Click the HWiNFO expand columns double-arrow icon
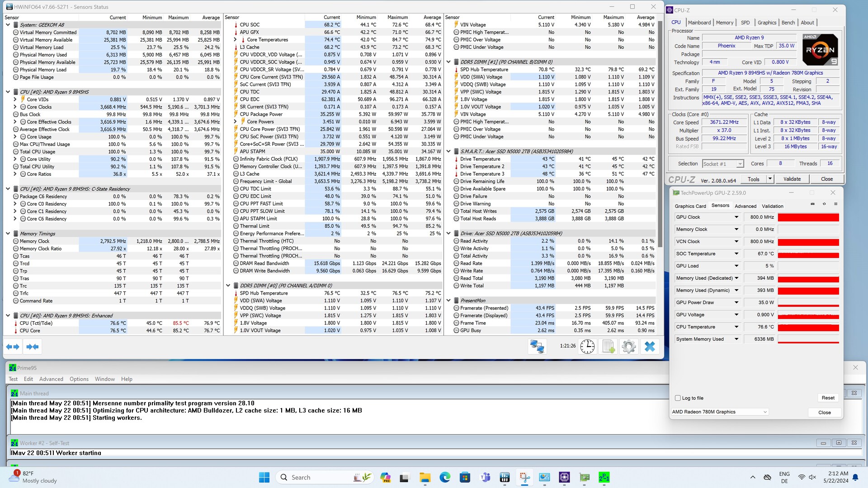Screen dimensions: 868x488 click(13, 347)
